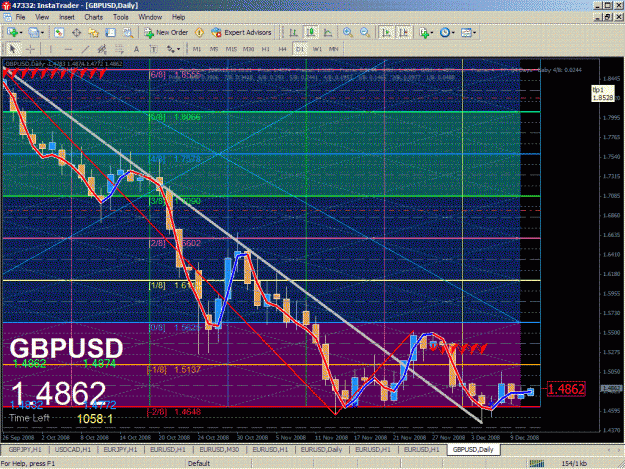Image resolution: width=625 pixels, height=469 pixels.
Task: Switch timeframe to M5
Action: pyautogui.click(x=214, y=49)
